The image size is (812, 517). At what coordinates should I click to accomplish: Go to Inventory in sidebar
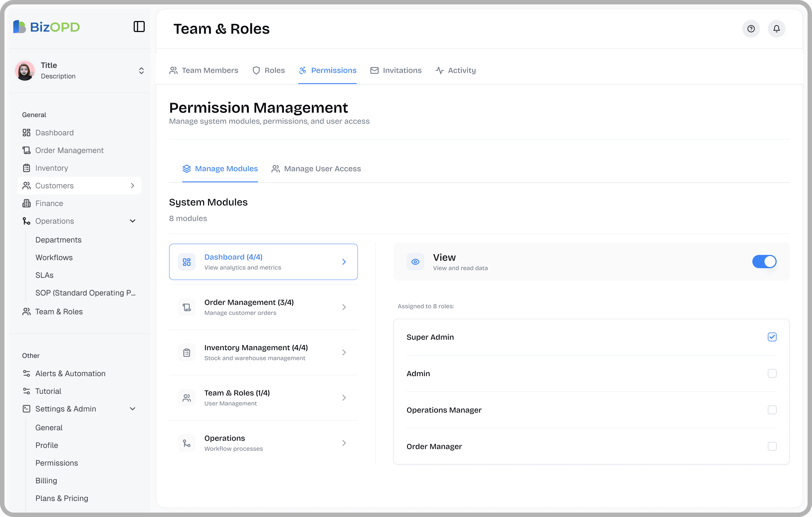click(x=79, y=168)
